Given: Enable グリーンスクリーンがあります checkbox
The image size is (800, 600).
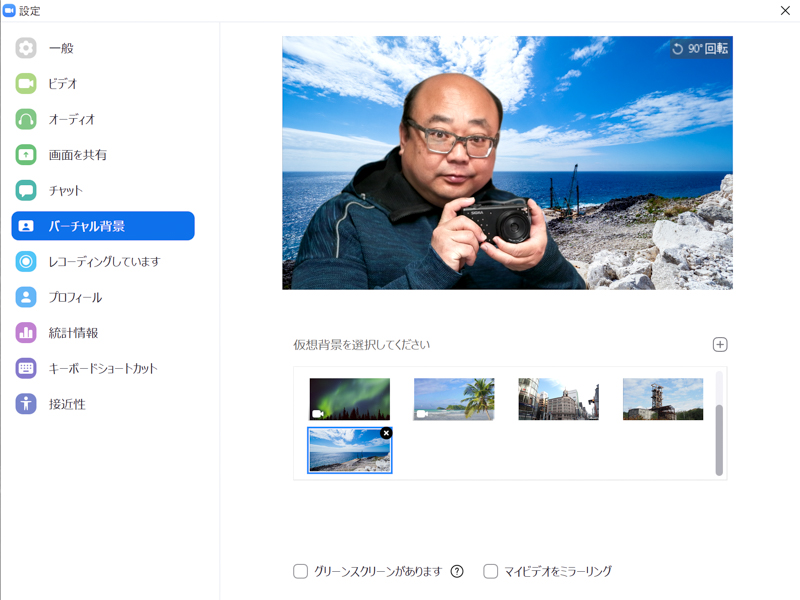Looking at the screenshot, I should point(300,571).
